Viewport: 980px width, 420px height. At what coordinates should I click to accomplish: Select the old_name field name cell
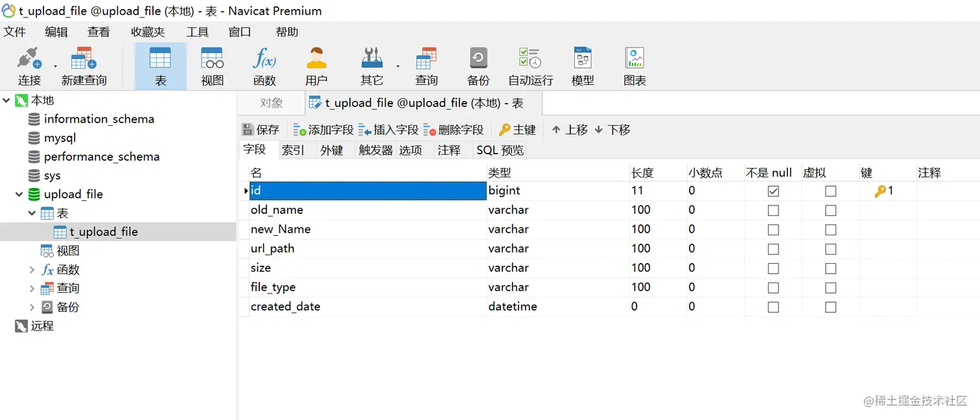(x=367, y=210)
